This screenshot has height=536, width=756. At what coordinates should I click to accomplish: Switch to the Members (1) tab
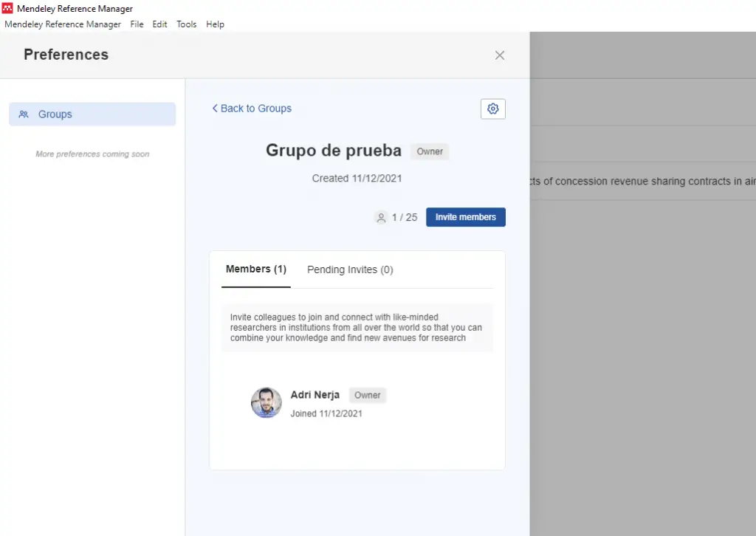click(256, 269)
